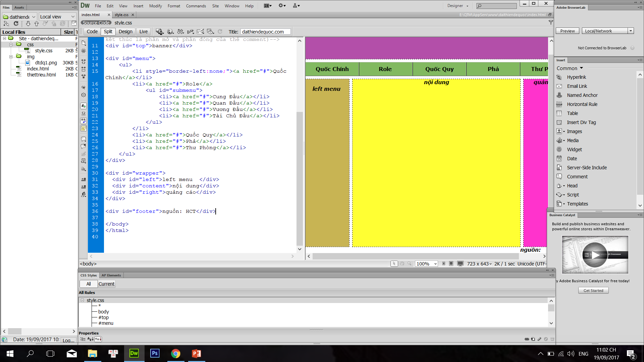Open Local view dropdown
This screenshot has height=362, width=644.
57,17
